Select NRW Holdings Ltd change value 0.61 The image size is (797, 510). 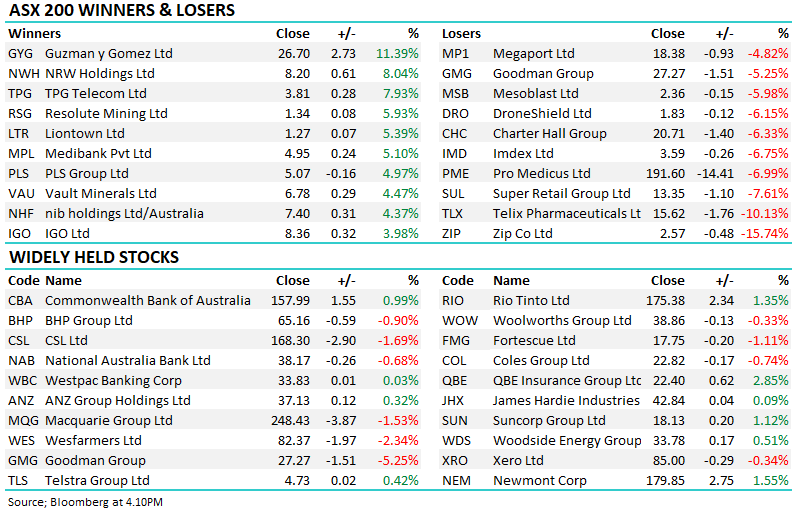tap(343, 73)
